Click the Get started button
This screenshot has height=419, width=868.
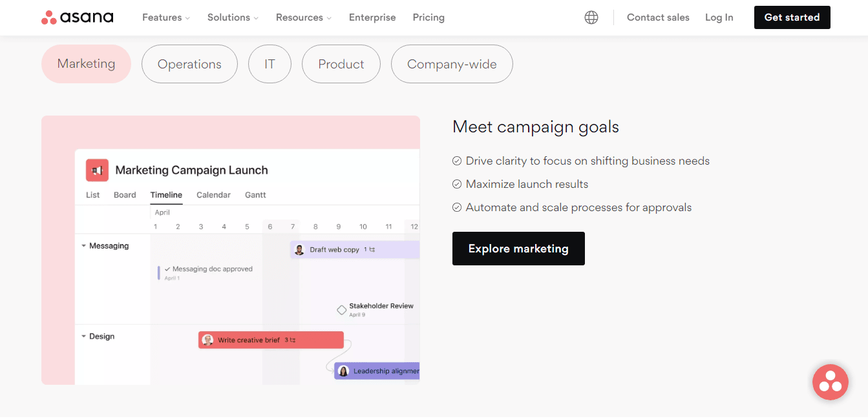(792, 17)
